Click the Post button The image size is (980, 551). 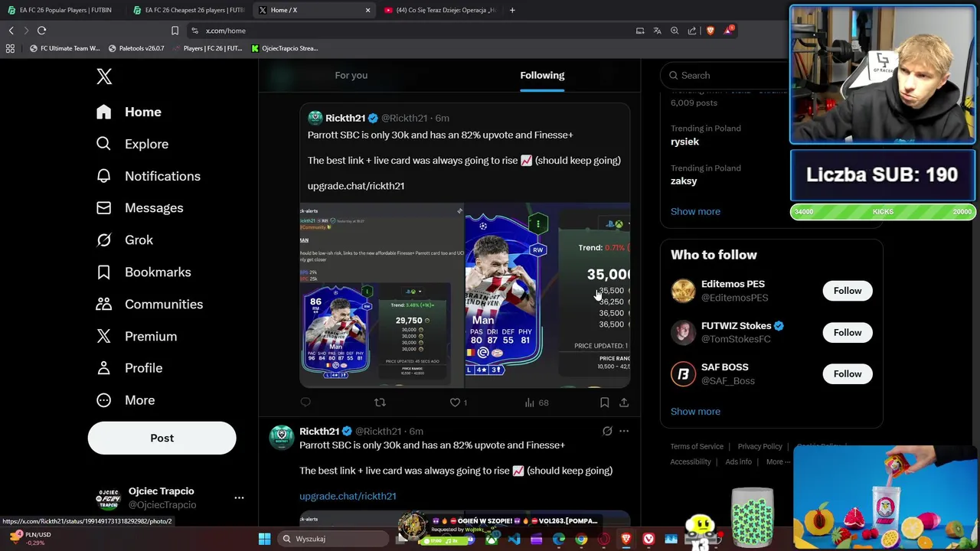pyautogui.click(x=162, y=438)
